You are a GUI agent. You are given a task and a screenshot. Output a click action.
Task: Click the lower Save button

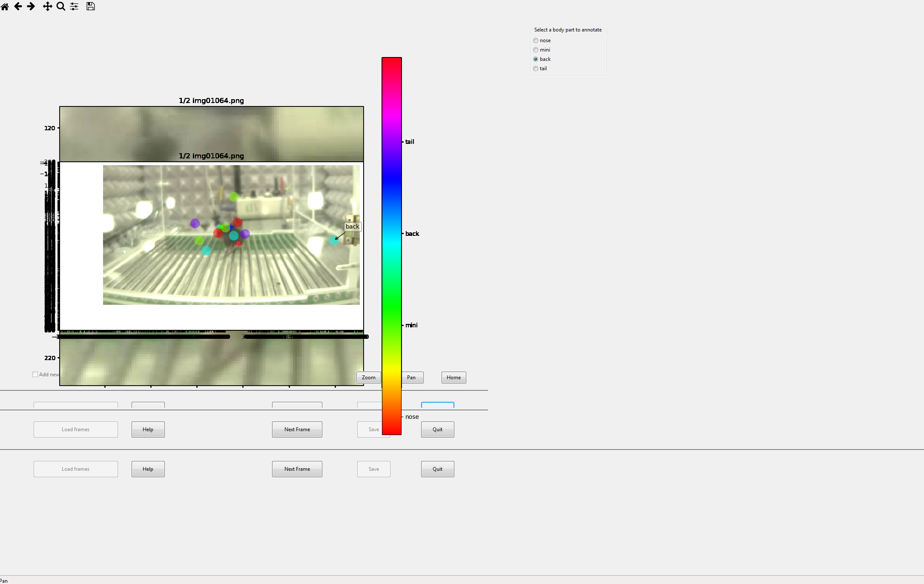(x=374, y=469)
